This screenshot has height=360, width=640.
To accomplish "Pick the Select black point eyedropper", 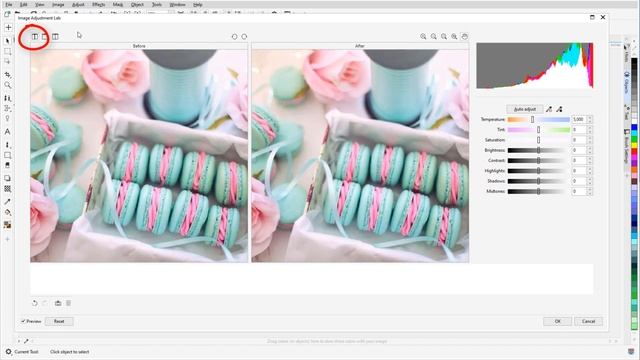I will pos(559,109).
